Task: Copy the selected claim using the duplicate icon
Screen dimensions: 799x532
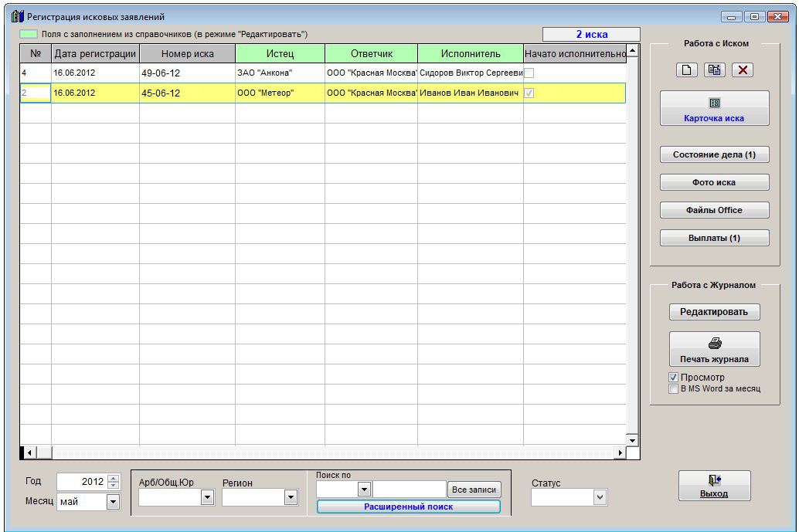Action: pyautogui.click(x=715, y=69)
